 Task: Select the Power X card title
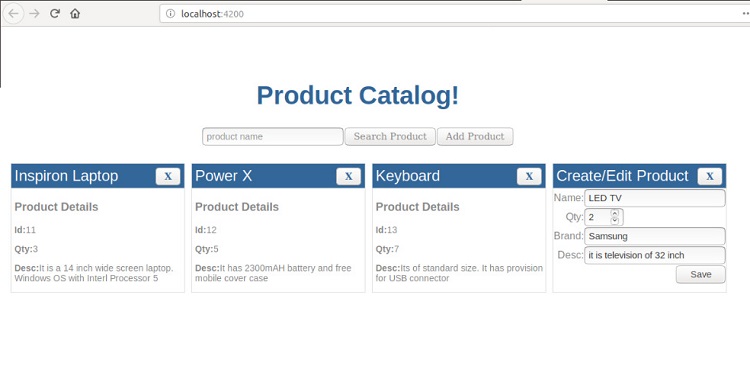[223, 176]
